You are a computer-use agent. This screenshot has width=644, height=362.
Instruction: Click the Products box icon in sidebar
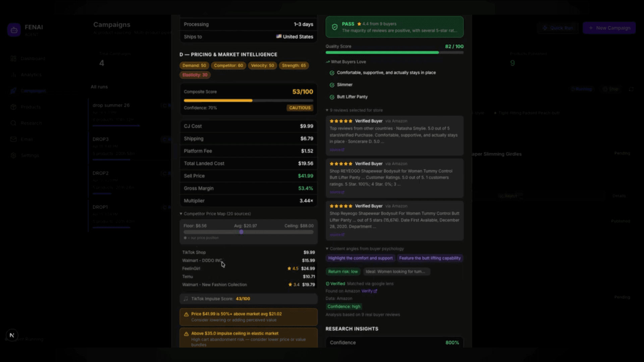[x=13, y=107]
